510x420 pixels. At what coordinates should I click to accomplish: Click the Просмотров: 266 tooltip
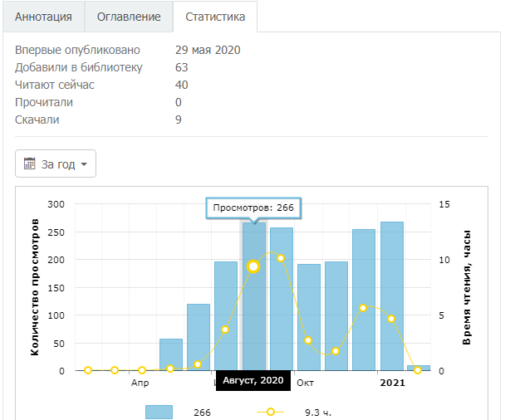tap(253, 208)
